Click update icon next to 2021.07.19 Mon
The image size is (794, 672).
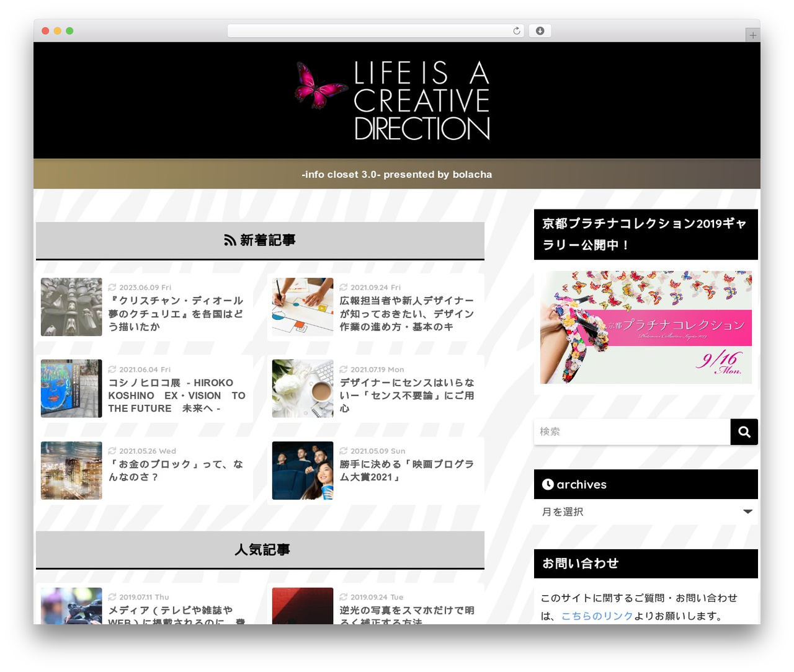344,369
